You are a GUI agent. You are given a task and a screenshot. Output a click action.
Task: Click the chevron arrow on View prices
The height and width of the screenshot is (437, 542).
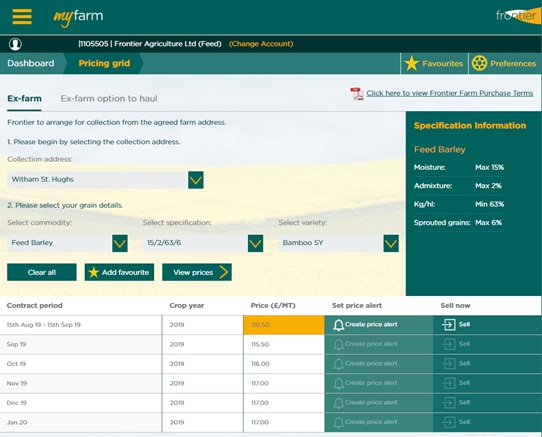pyautogui.click(x=224, y=272)
